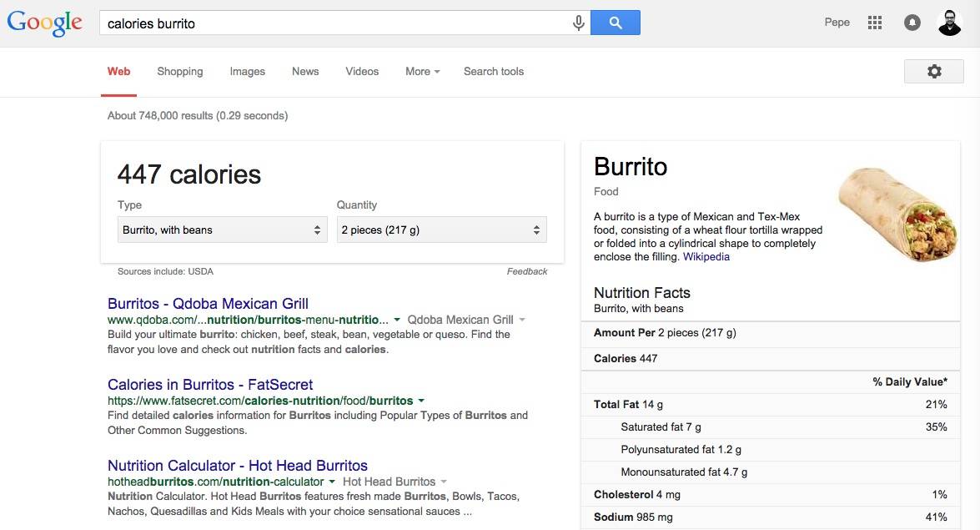Click the Cholesterol 4 mg row
The width and height of the screenshot is (980, 530).
(x=771, y=495)
